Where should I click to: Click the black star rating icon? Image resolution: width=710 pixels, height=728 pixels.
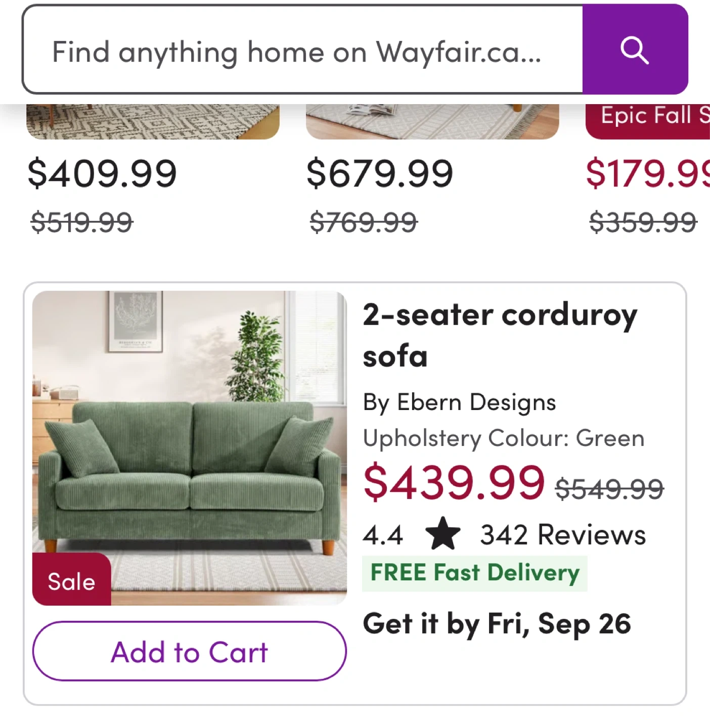click(442, 534)
